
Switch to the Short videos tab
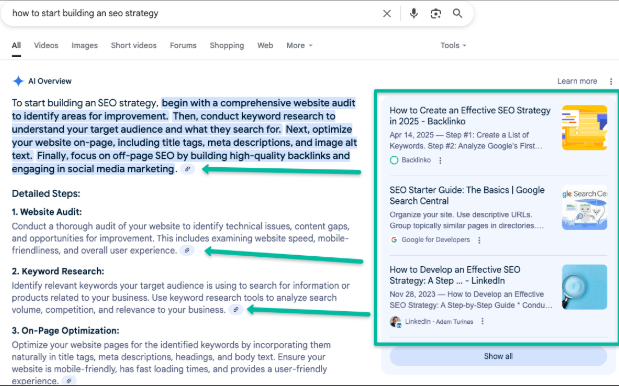click(x=133, y=45)
